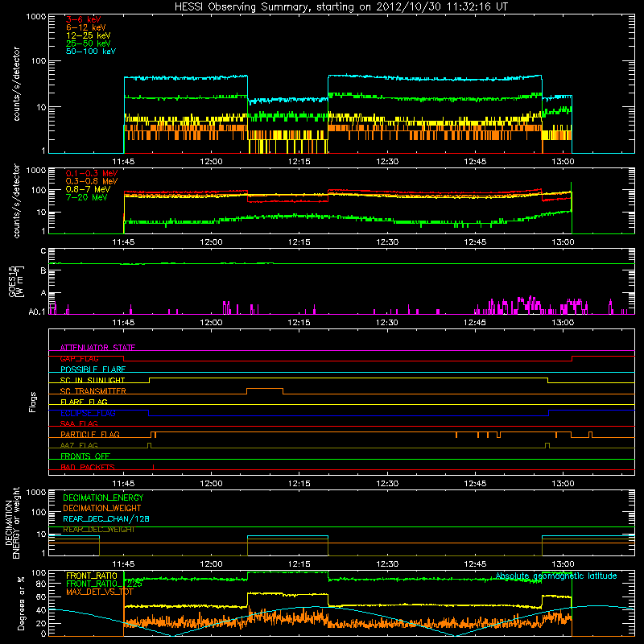Select the A0.1 tick label on GOES panel

[37, 312]
